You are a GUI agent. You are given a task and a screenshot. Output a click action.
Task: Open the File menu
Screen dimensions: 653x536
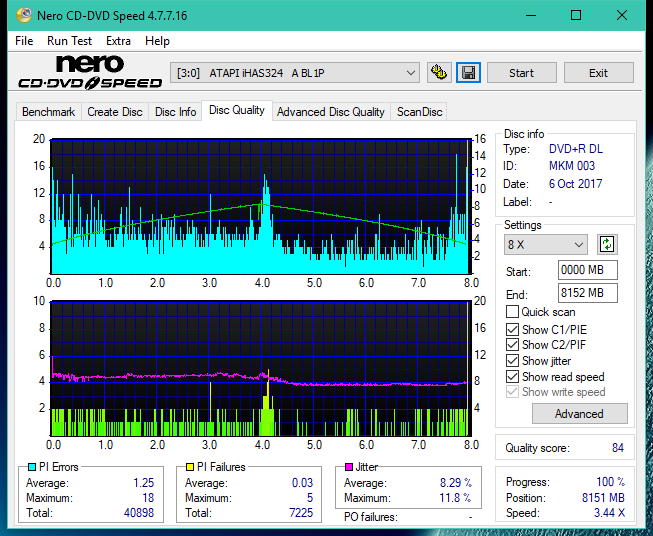click(24, 41)
